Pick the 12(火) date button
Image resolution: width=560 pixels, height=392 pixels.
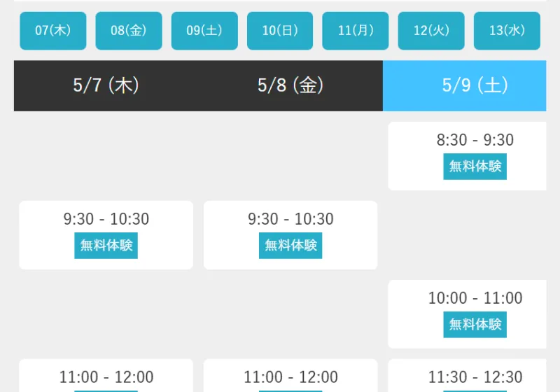pyautogui.click(x=431, y=31)
